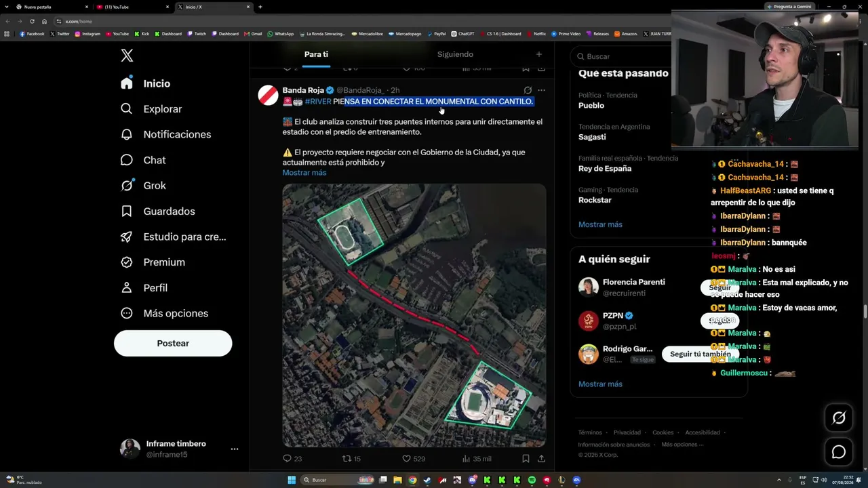This screenshot has width=868, height=488.
Task: Click the Banda Roja account name
Action: click(x=303, y=90)
